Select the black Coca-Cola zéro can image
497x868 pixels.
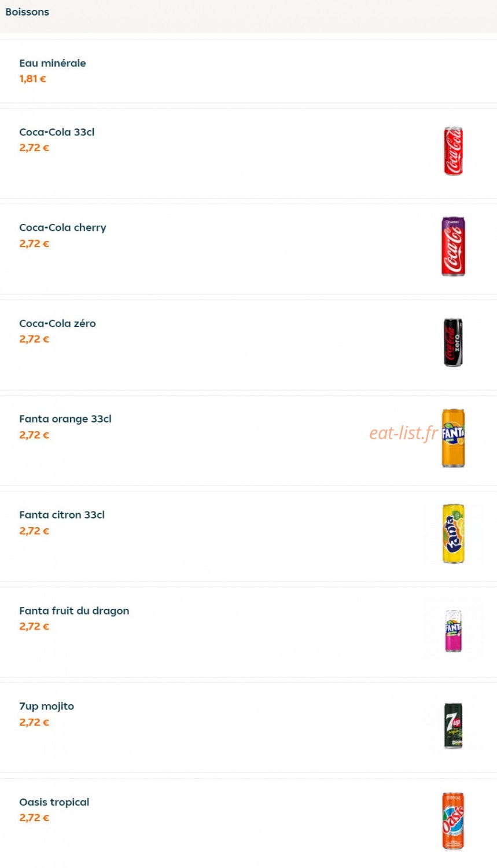(x=453, y=342)
